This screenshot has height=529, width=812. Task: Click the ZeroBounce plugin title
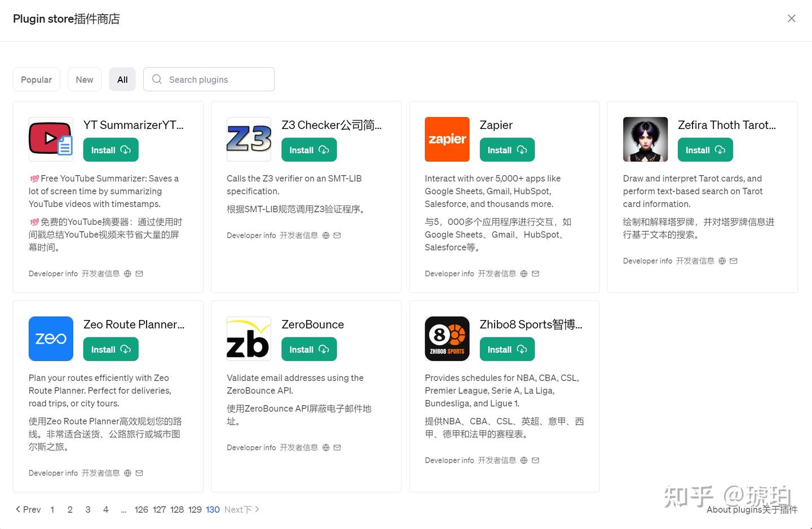[312, 324]
